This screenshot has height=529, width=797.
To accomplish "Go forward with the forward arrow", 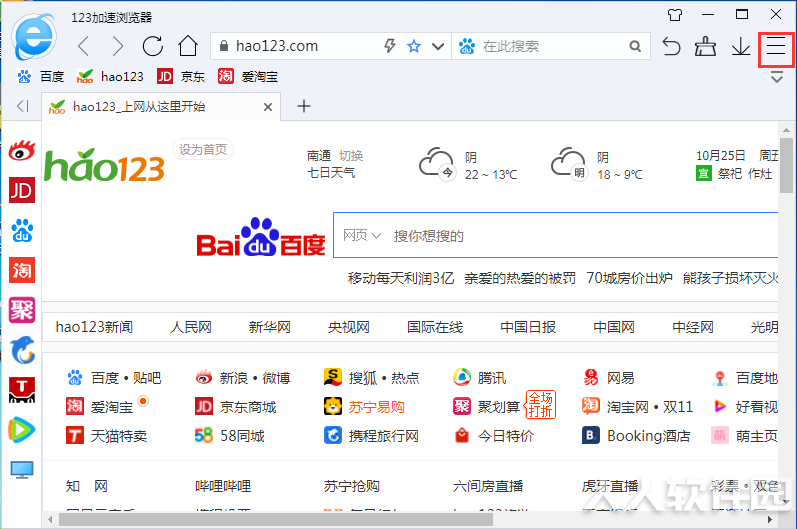I will 118,46.
